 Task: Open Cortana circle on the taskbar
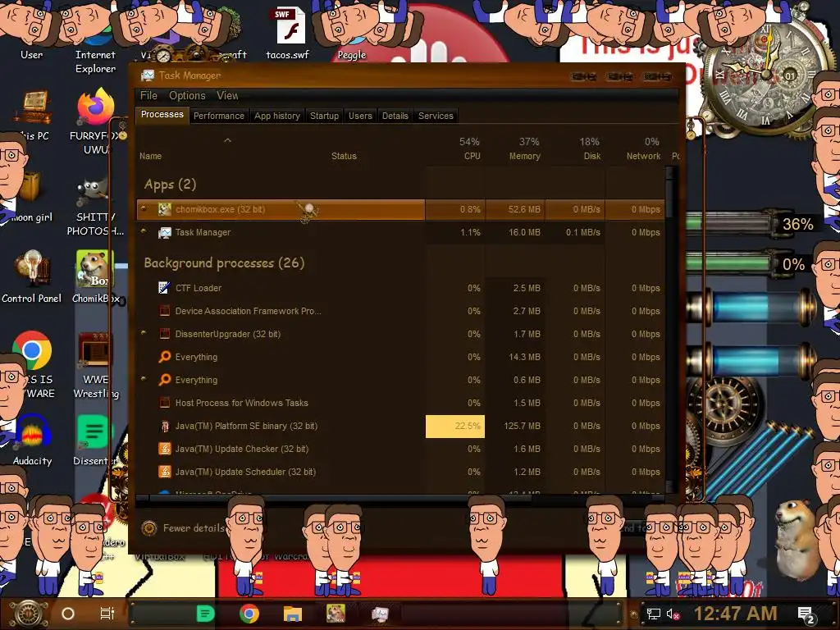coord(68,614)
